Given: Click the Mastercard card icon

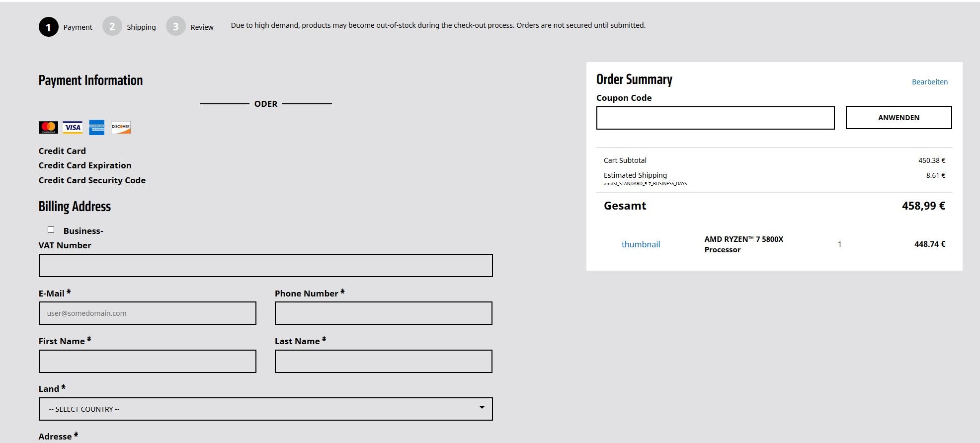Looking at the screenshot, I should pyautogui.click(x=48, y=128).
